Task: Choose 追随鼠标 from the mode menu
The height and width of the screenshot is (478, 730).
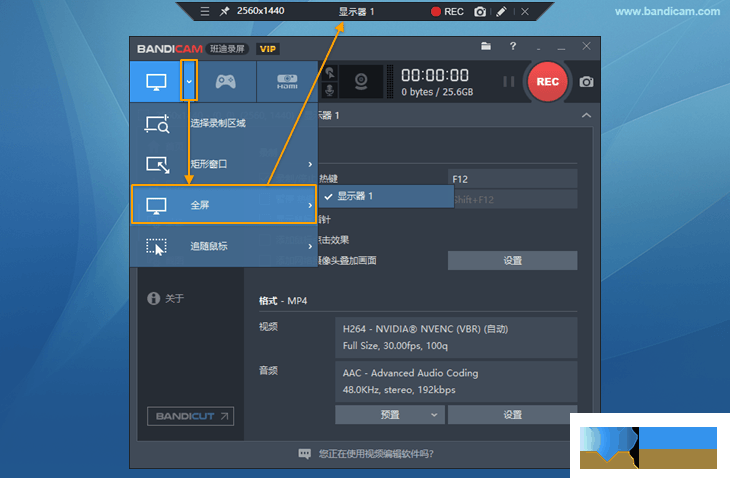Action: click(224, 246)
